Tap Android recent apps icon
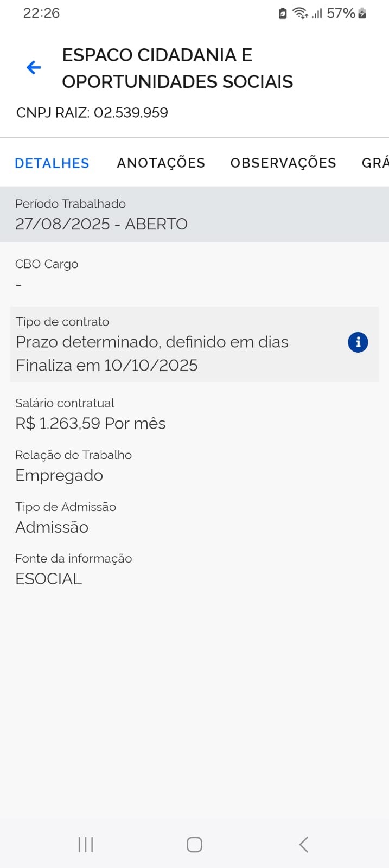Image resolution: width=389 pixels, height=868 pixels. tap(86, 844)
